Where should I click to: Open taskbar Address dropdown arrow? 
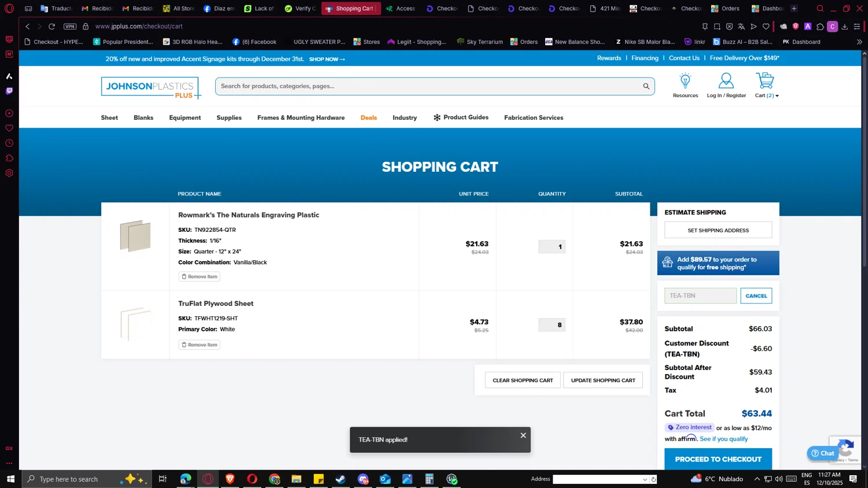[645, 479]
